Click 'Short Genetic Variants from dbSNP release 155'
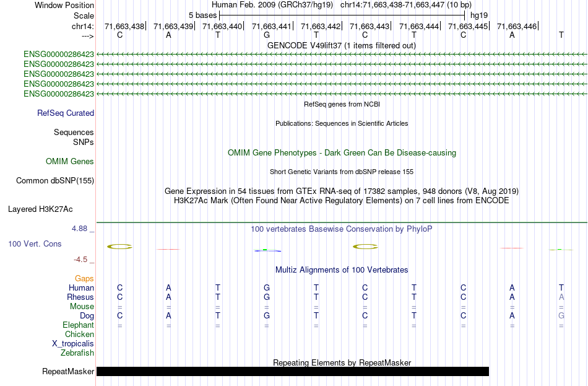Viewport: 588px width, 386px height. coord(342,172)
